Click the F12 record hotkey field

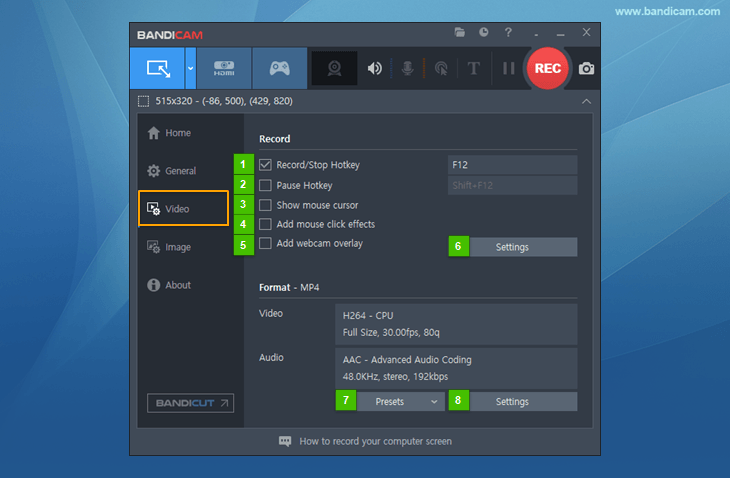pyautogui.click(x=512, y=165)
